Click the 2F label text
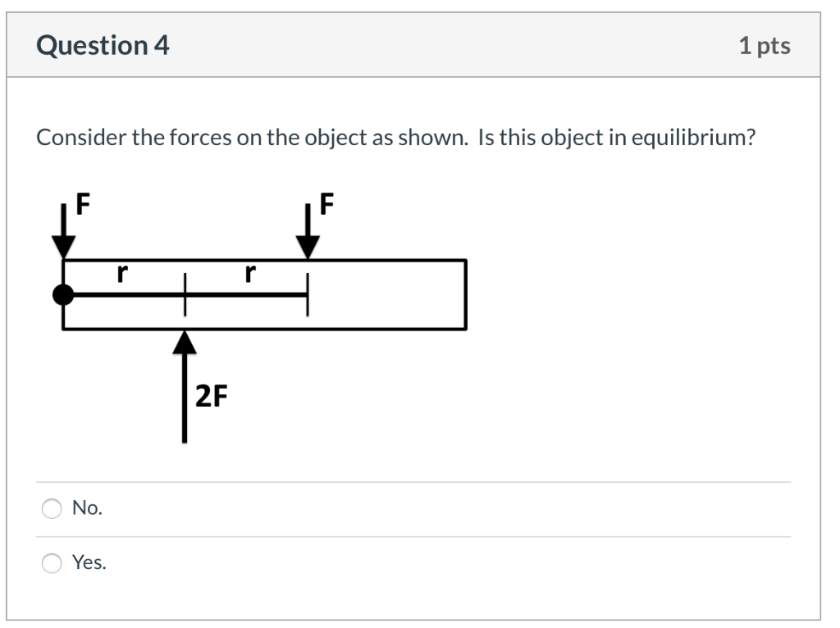840x628 pixels. 212,397
